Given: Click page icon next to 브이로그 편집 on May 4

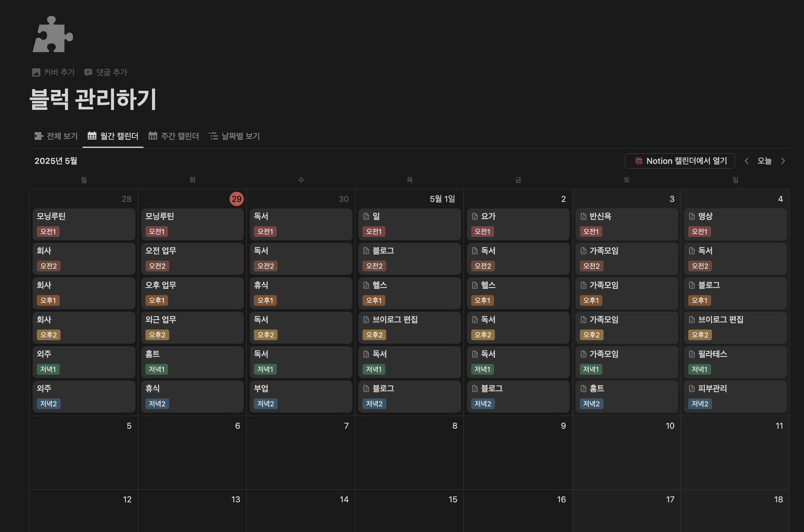Looking at the screenshot, I should click(x=692, y=320).
